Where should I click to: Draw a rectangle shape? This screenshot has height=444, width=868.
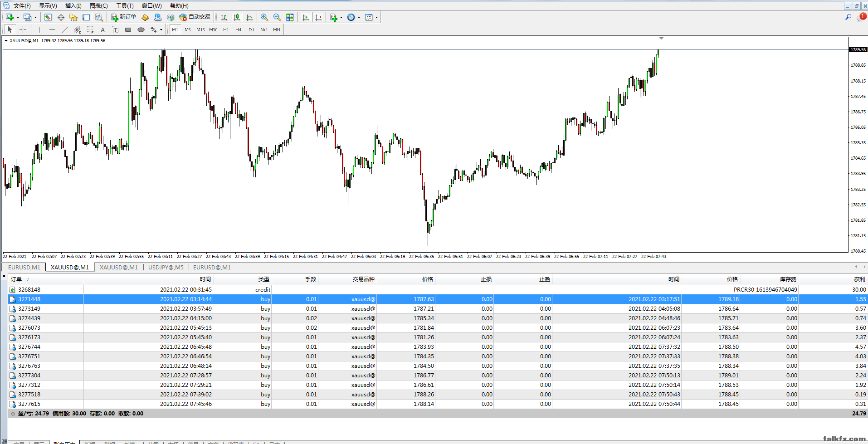[x=128, y=30]
